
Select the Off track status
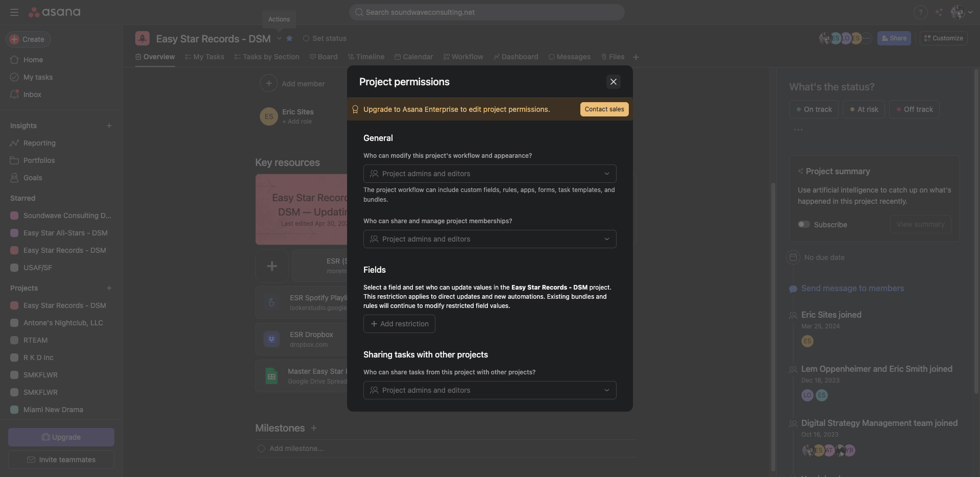coord(914,109)
